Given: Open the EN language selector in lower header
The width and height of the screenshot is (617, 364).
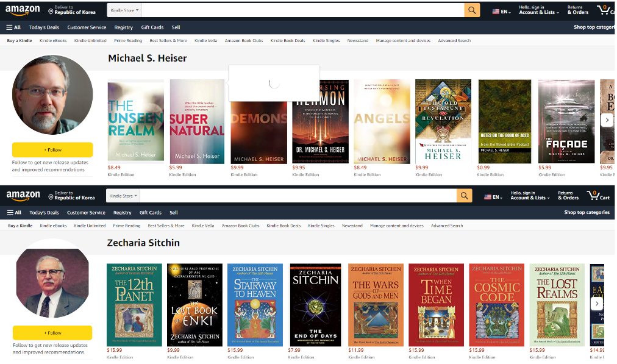Looking at the screenshot, I should pyautogui.click(x=493, y=197).
